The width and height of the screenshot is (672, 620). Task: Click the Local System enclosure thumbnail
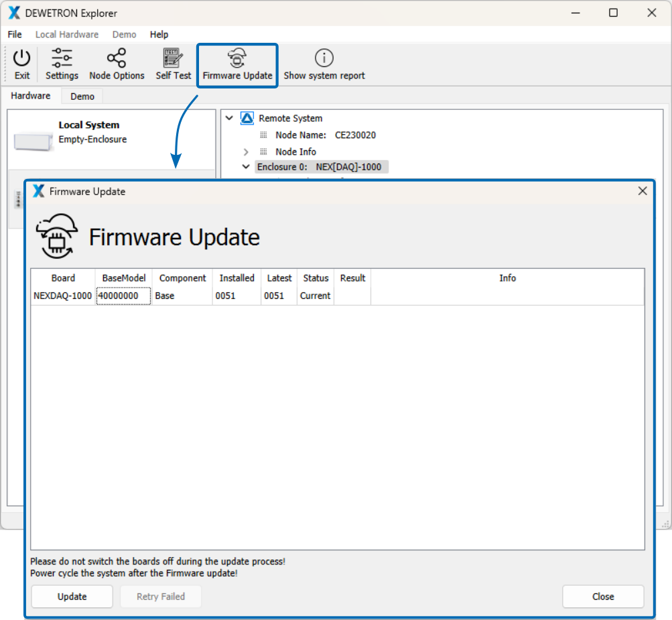[33, 141]
